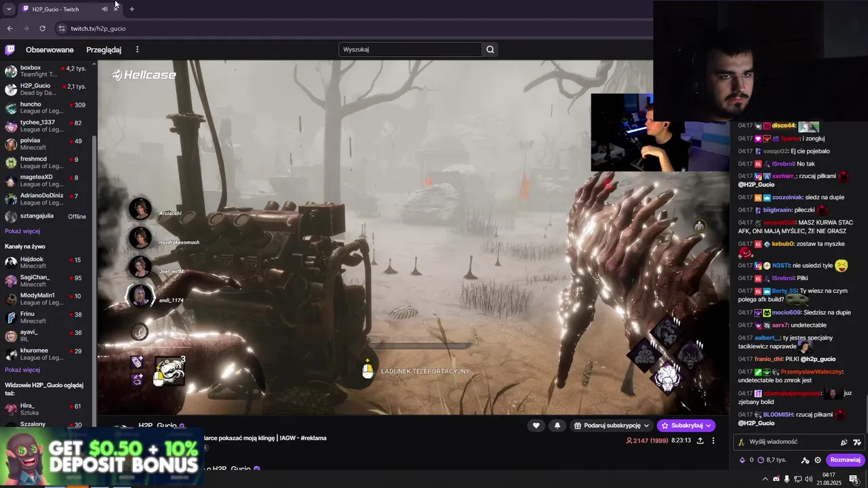The image size is (868, 488).
Task: Select offline channel sztangajulia
Action: [46, 217]
